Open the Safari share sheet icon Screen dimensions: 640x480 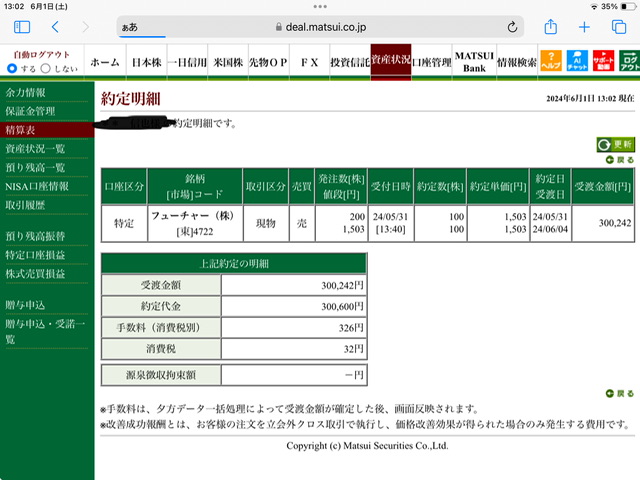click(x=551, y=27)
